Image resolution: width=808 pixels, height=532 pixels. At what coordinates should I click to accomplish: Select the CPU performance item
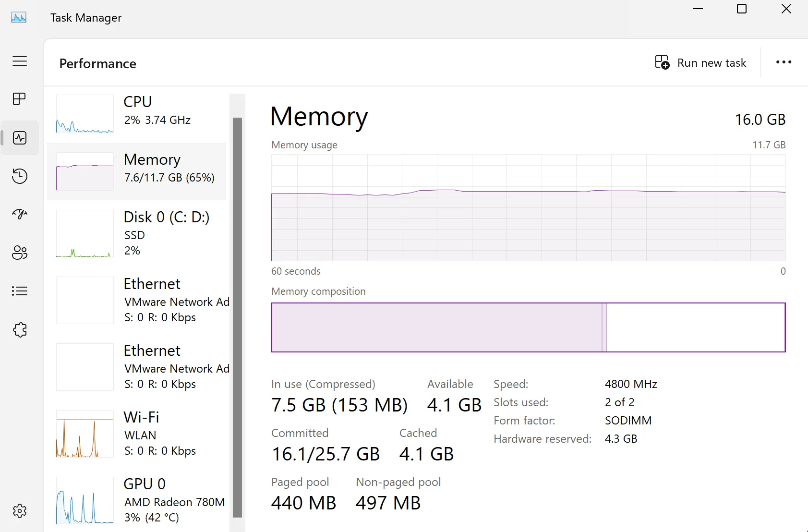[x=137, y=114]
